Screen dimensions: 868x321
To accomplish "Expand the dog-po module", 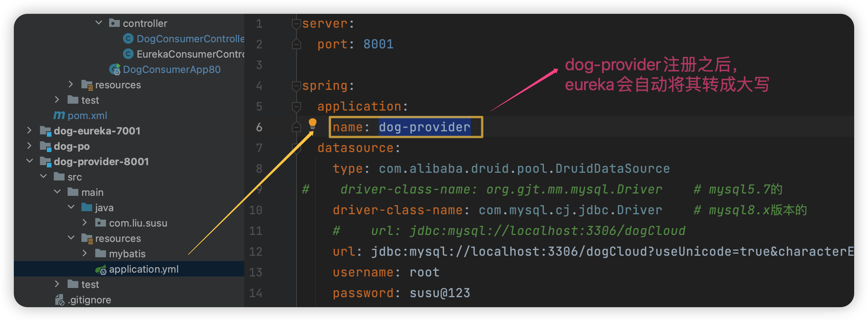I will [29, 146].
